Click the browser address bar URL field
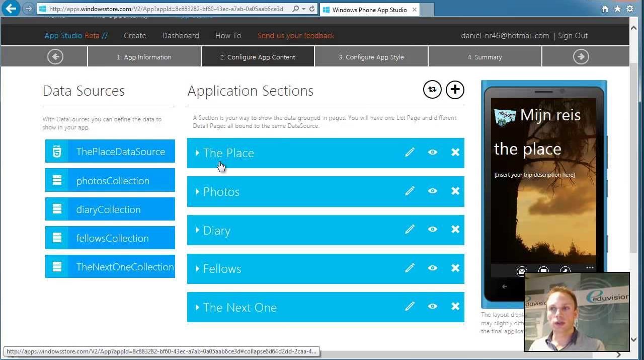This screenshot has width=644, height=360. click(166, 9)
